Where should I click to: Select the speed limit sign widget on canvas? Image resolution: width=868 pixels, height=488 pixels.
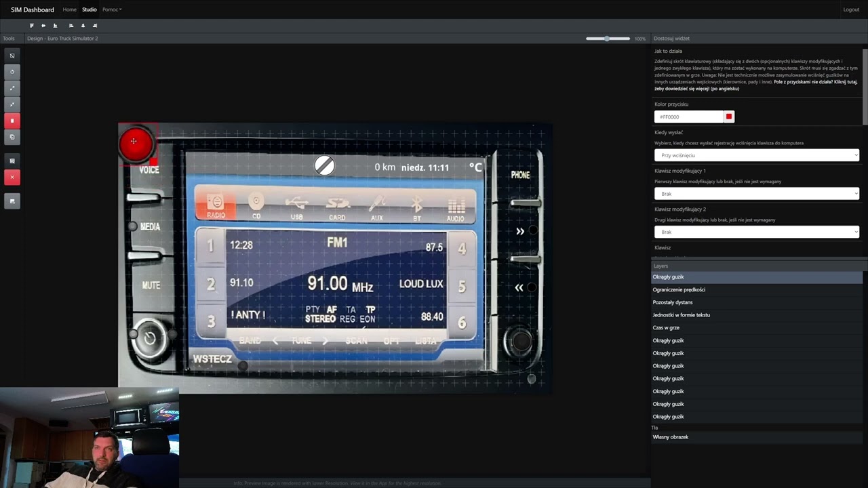click(324, 165)
